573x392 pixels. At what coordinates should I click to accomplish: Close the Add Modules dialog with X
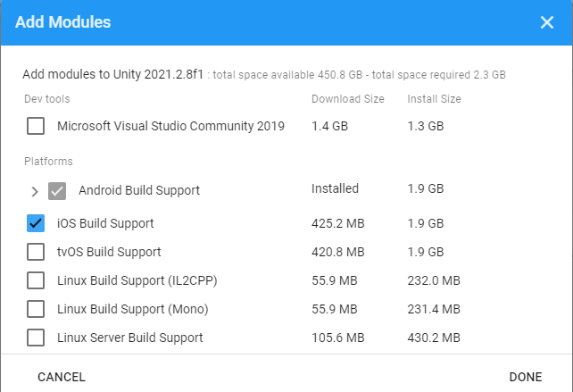(546, 22)
